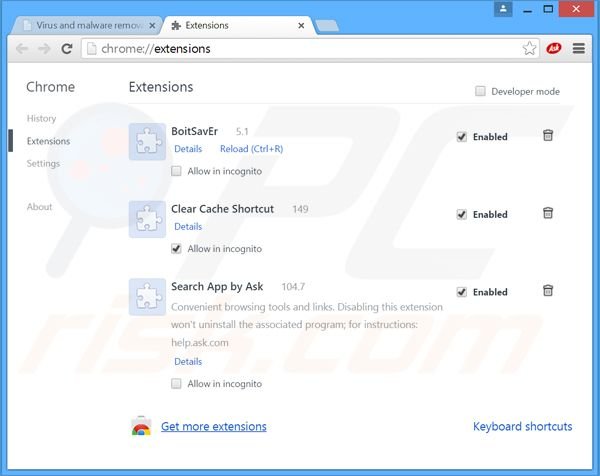Open the Ask toolbar extension icon
The height and width of the screenshot is (476, 600).
(x=553, y=48)
